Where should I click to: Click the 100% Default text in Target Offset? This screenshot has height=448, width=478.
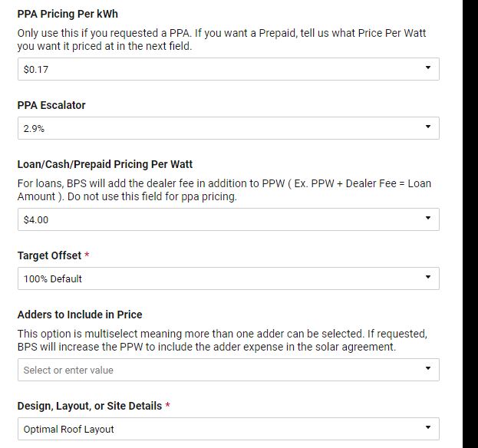52,278
